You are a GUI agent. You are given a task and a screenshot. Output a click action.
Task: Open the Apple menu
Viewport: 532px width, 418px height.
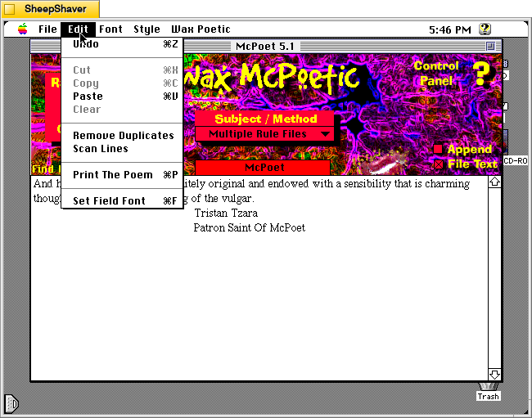coord(23,29)
